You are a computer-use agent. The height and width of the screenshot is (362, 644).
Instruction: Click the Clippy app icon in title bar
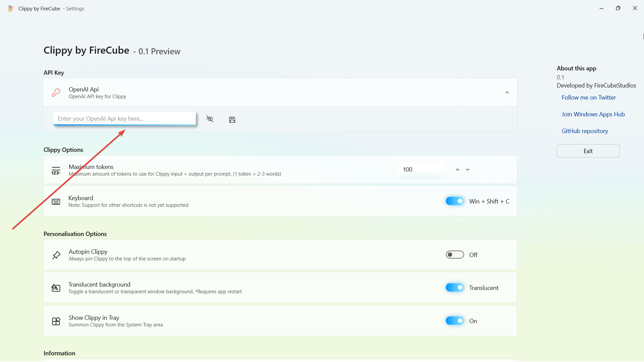click(10, 8)
